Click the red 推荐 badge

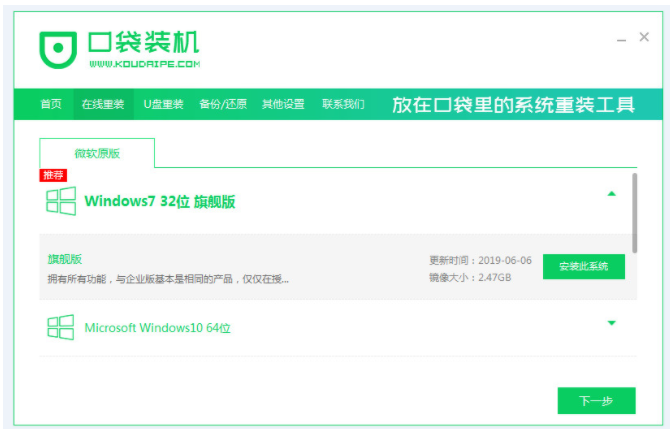coord(53,175)
